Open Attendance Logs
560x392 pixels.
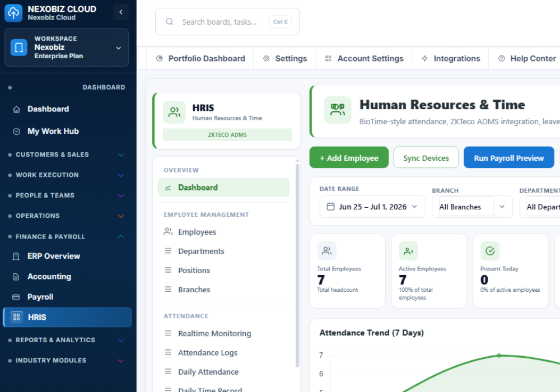pos(223,353)
